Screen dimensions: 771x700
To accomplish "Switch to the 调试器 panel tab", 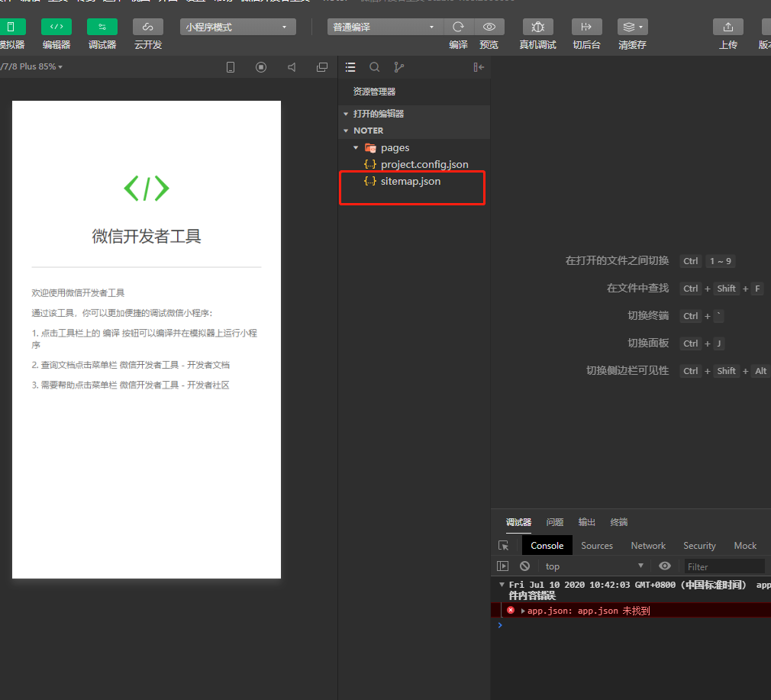I will pyautogui.click(x=519, y=522).
